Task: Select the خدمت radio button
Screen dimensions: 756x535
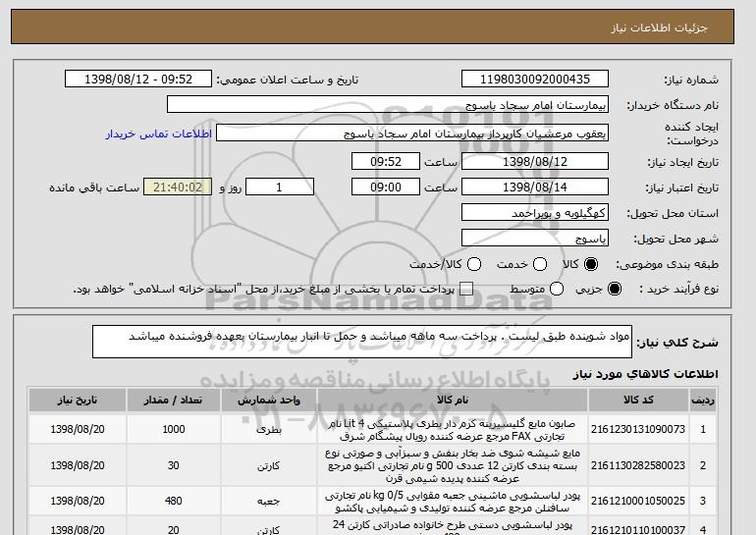Action: [540, 264]
